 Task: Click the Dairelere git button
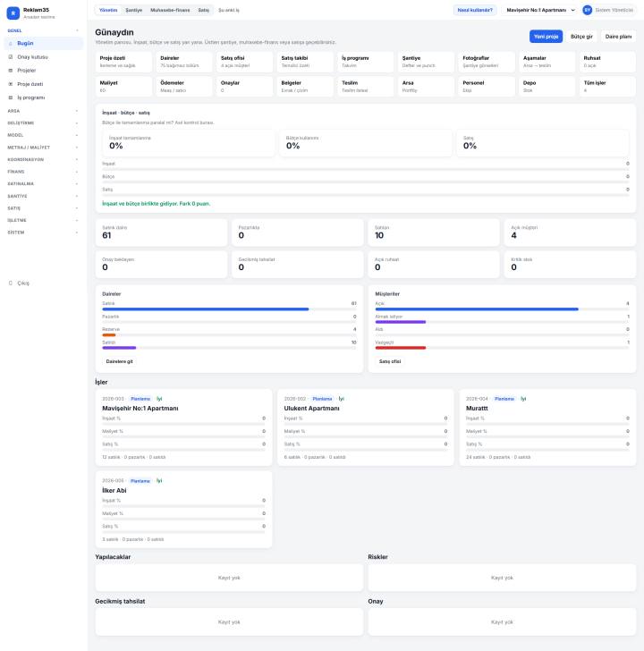pyautogui.click(x=120, y=361)
